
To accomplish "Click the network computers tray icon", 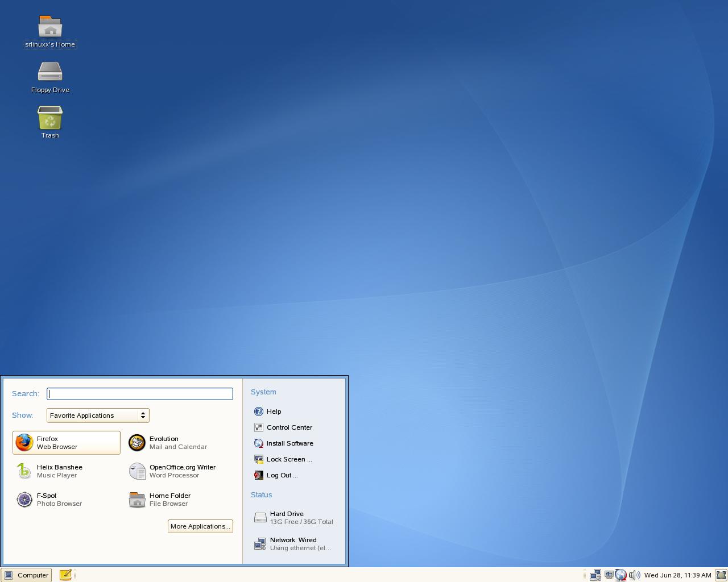I will (595, 575).
